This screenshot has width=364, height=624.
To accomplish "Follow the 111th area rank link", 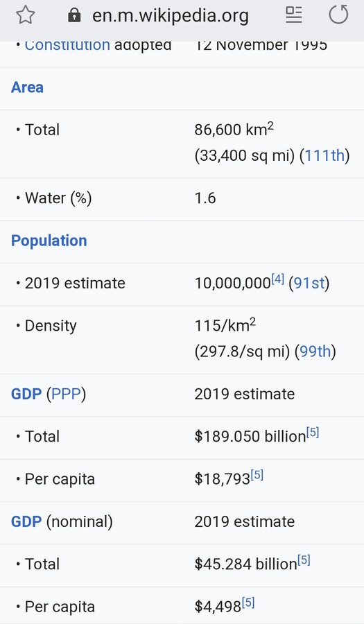I will tap(324, 155).
